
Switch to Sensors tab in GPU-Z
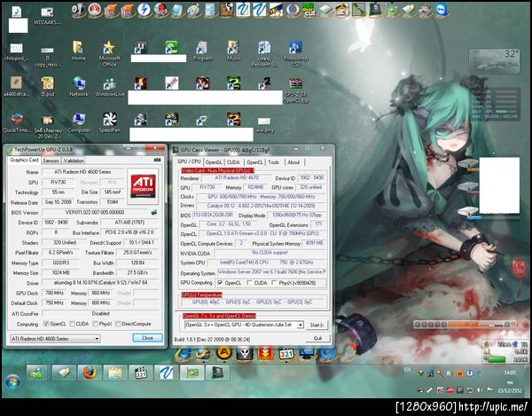51,161
